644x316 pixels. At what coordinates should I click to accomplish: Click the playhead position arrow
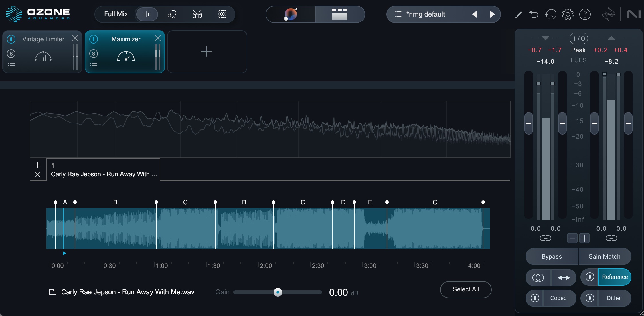pyautogui.click(x=64, y=253)
